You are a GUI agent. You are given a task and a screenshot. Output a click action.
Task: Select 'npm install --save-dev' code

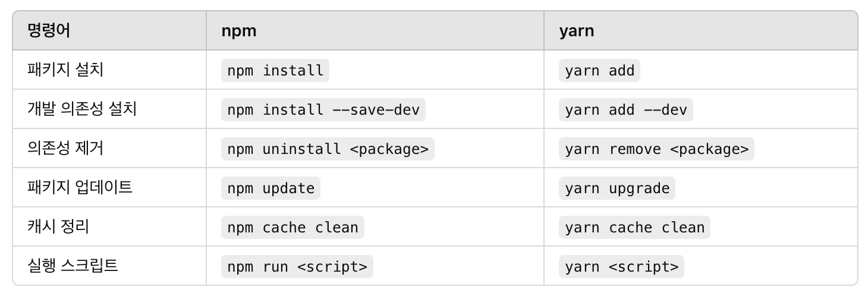323,110
